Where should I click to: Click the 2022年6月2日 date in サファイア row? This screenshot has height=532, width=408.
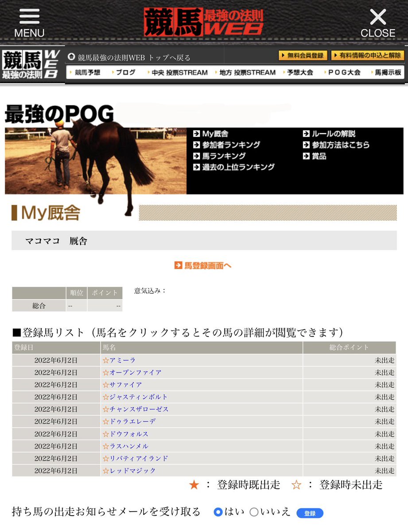pyautogui.click(x=56, y=385)
